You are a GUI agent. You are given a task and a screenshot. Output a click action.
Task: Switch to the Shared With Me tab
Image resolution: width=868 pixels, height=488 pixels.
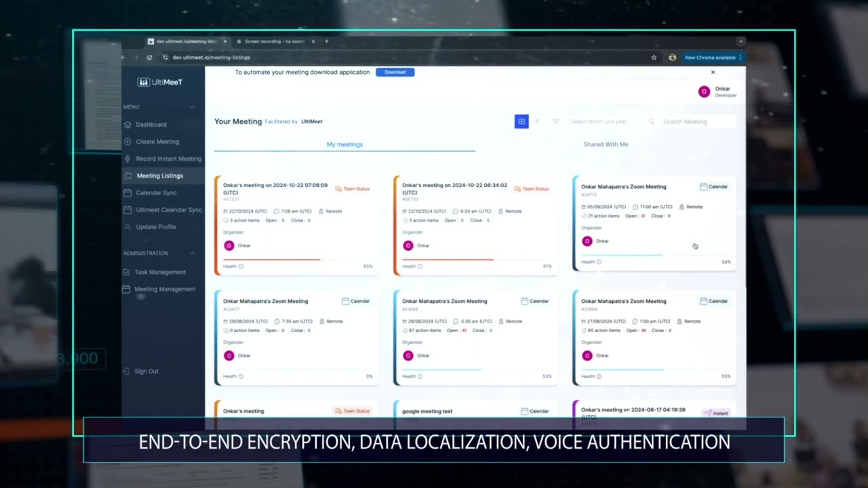606,144
